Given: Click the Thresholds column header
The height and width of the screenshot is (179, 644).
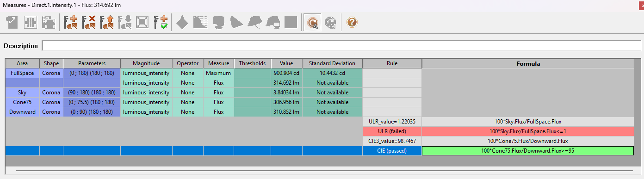Looking at the screenshot, I should 252,63.
